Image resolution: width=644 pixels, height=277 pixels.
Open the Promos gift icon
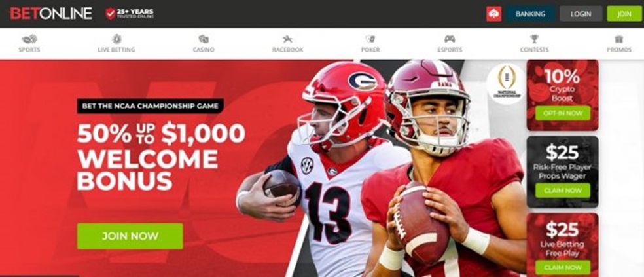619,39
